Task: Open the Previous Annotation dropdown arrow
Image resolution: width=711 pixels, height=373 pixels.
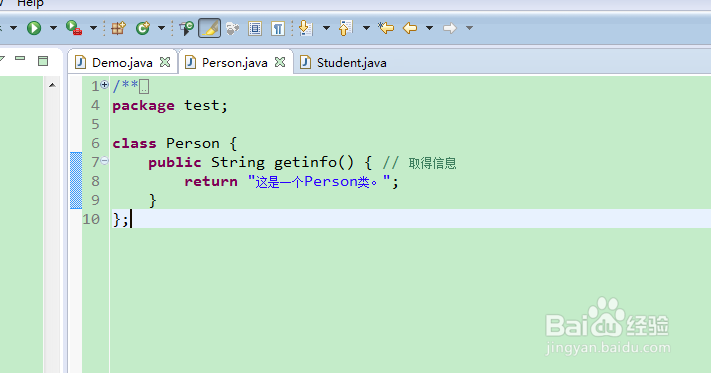Action: pyautogui.click(x=366, y=28)
